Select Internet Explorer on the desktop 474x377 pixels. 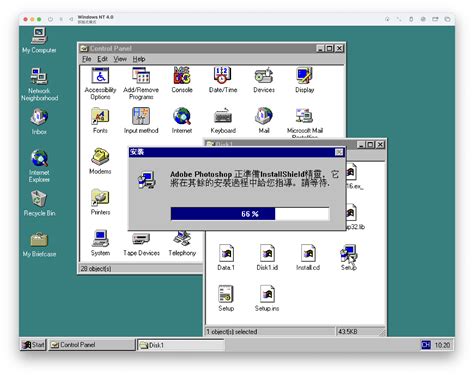click(39, 166)
